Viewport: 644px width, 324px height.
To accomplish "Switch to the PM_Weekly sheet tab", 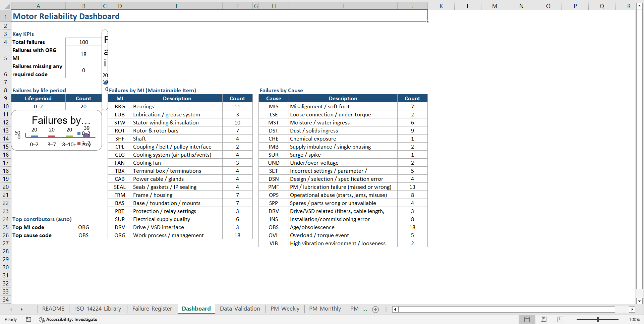I will [285, 309].
